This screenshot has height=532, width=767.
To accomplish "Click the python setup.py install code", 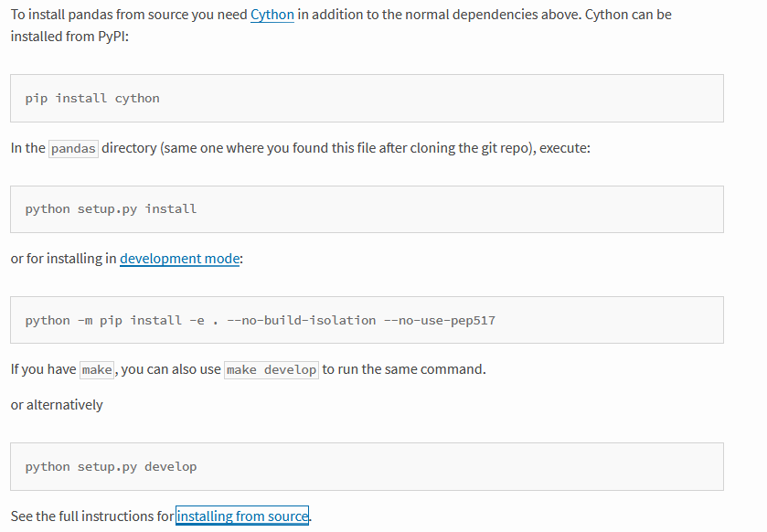I will pos(111,209).
